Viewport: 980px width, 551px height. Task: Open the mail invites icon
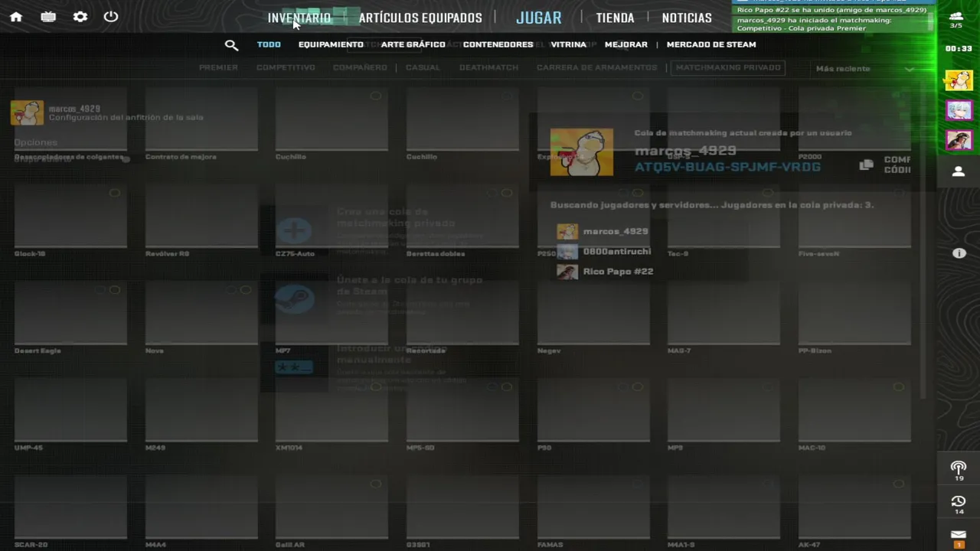[959, 538]
